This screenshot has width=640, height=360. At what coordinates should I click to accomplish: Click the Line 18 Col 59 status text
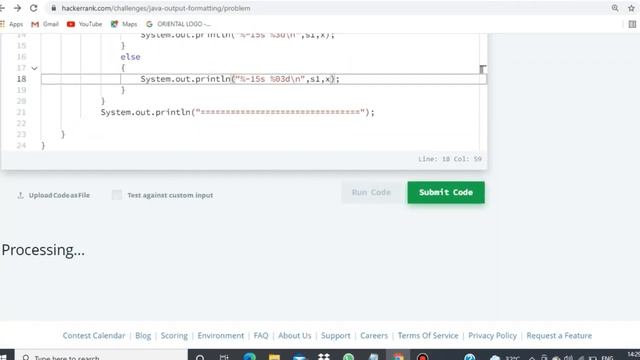tap(450, 159)
